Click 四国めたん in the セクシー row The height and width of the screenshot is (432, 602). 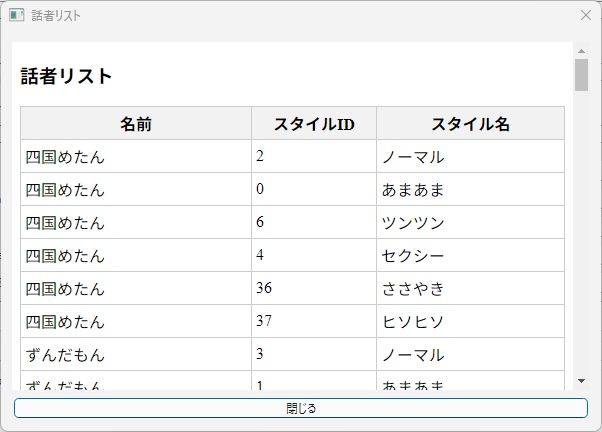coord(65,256)
